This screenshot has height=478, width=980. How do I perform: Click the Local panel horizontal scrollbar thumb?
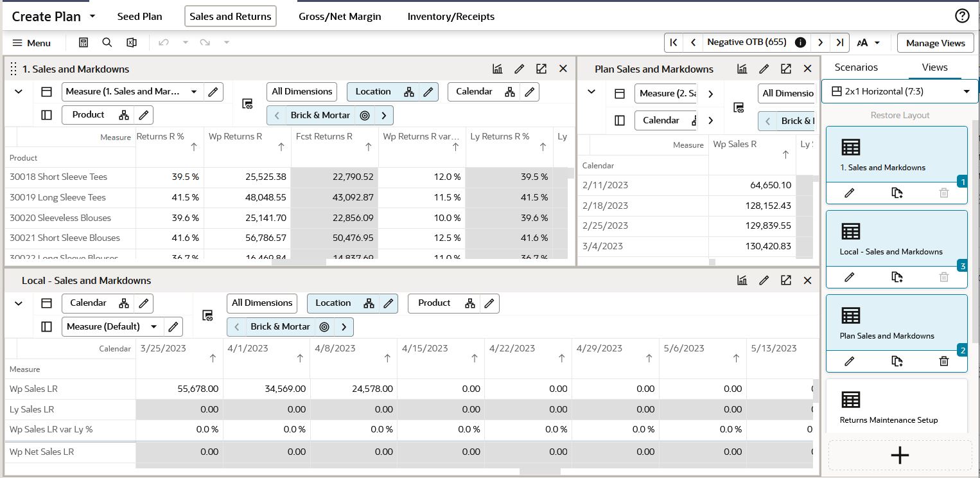(x=540, y=472)
